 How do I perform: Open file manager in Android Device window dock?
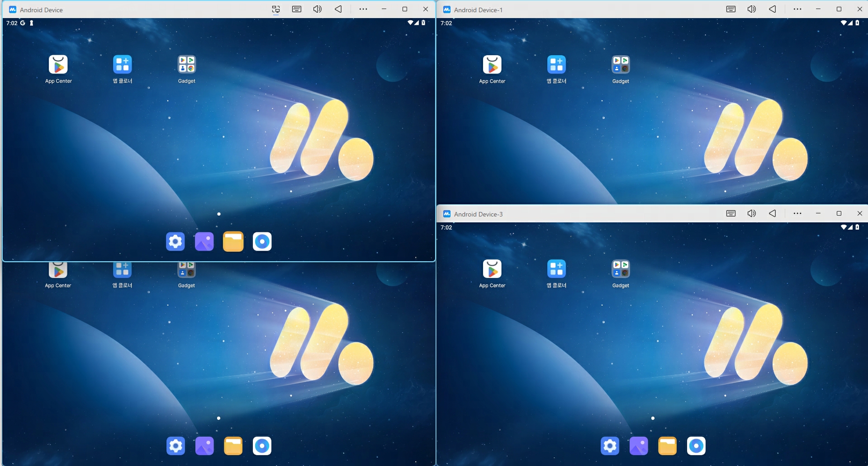(x=233, y=241)
